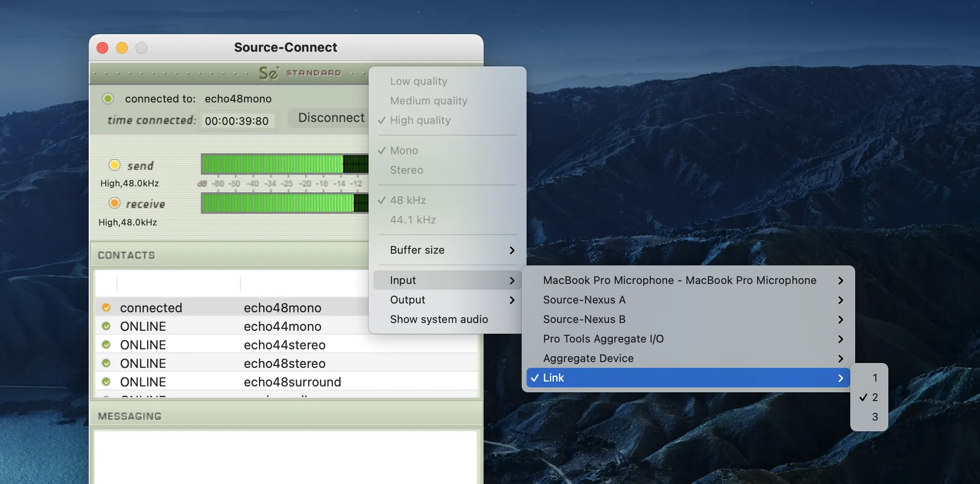Click the green status icon beside echo44stereo

pyautogui.click(x=106, y=345)
